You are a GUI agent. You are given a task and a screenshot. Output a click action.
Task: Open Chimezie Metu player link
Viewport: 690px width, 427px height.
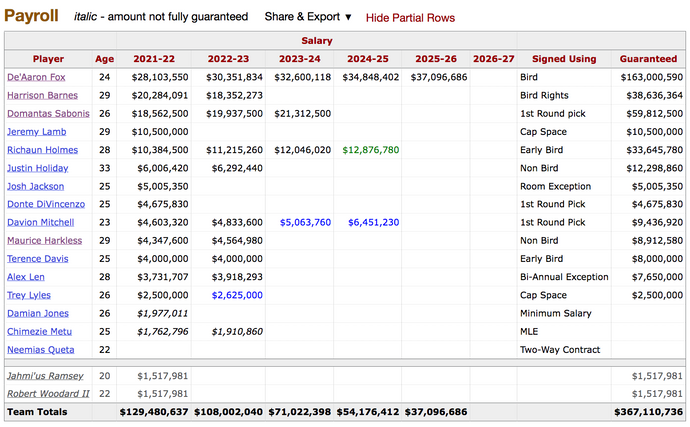pyautogui.click(x=39, y=331)
